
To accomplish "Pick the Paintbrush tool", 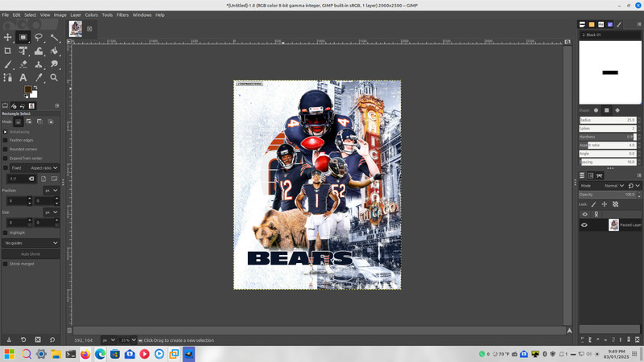I will 7,64.
